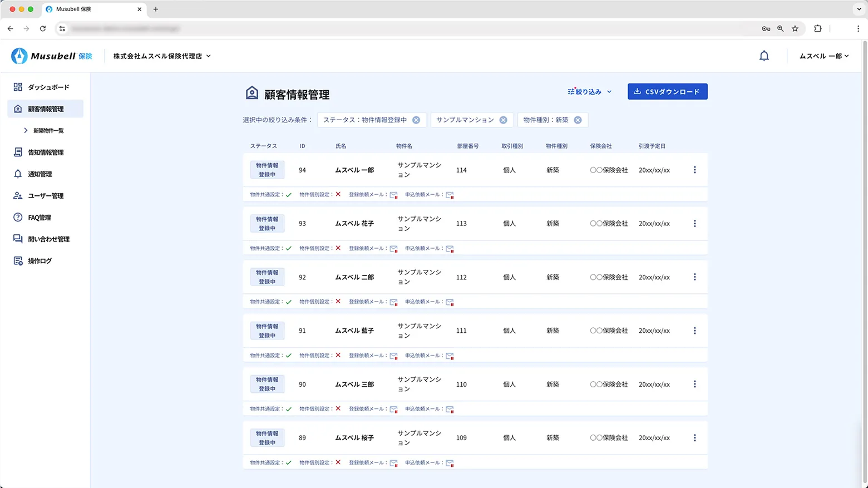Screen dimensions: 868x488
Task: Click the green 物件共通設定 checkmark on ID 92
Action: (289, 302)
